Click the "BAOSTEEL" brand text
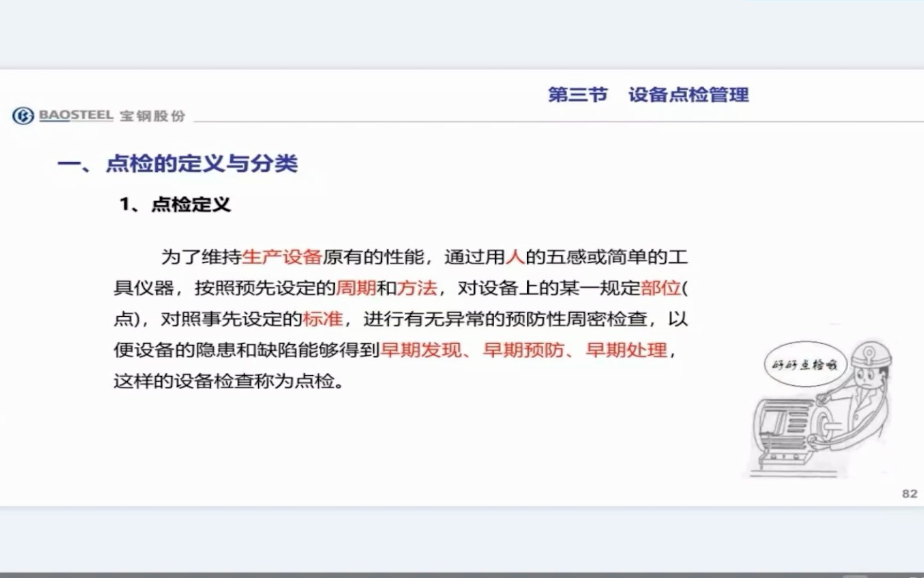This screenshot has height=578, width=924. point(76,115)
